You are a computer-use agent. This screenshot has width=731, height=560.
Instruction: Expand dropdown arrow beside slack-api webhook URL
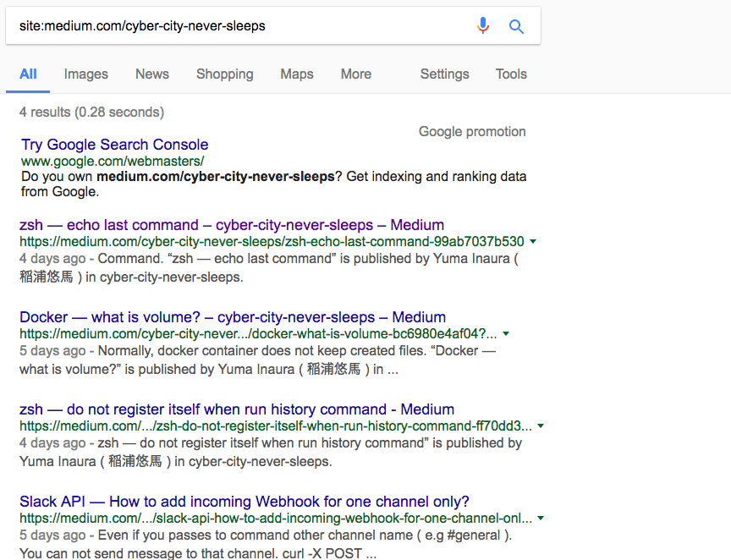pyautogui.click(x=541, y=519)
